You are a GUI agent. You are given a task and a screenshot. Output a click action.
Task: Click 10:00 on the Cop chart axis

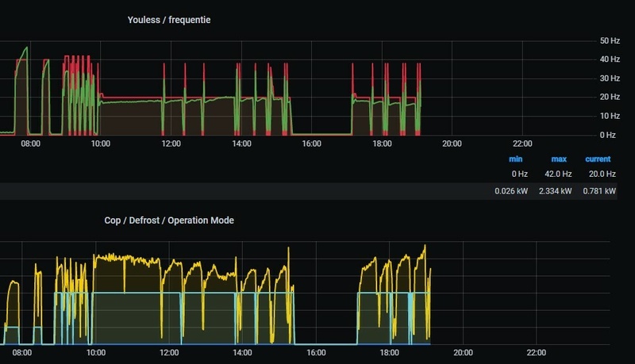pyautogui.click(x=95, y=353)
